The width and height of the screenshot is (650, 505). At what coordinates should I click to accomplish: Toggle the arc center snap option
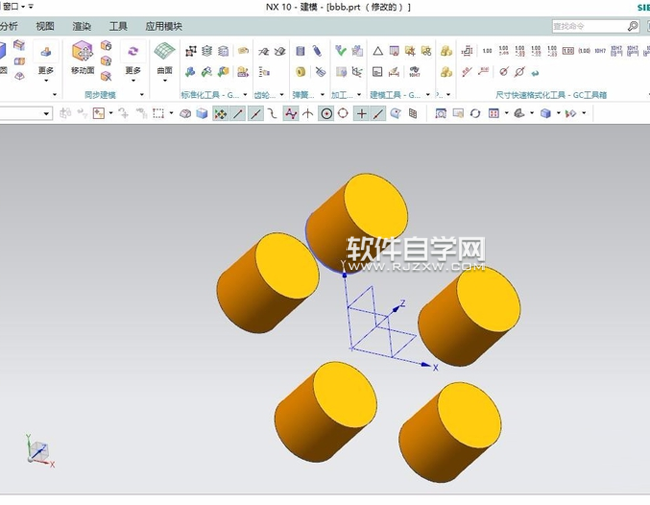coord(326,113)
